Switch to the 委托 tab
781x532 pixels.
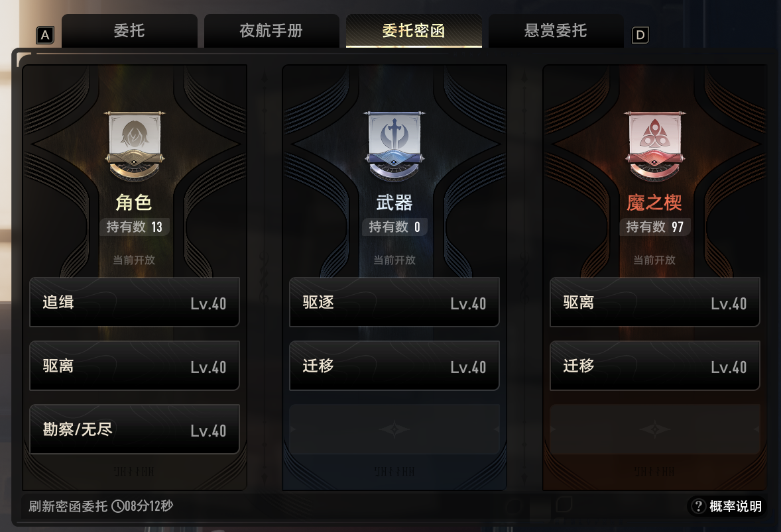click(x=129, y=31)
